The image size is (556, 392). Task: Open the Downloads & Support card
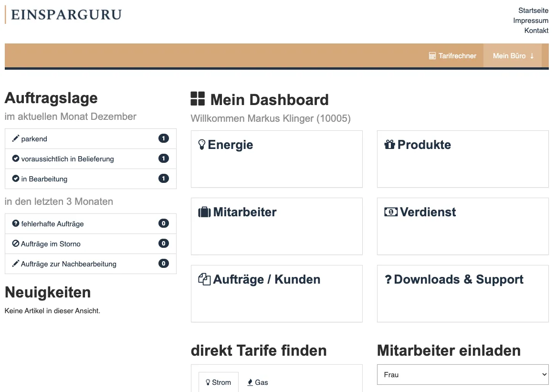[463, 294]
